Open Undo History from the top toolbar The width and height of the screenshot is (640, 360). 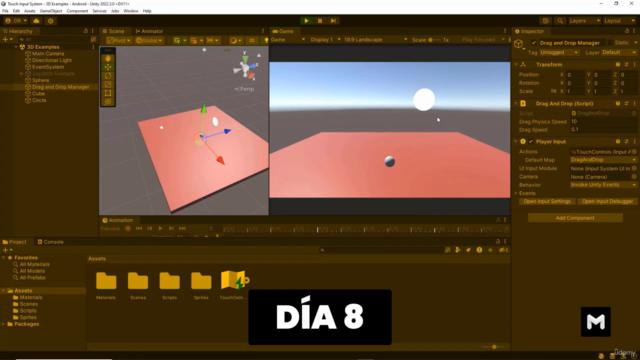546,21
